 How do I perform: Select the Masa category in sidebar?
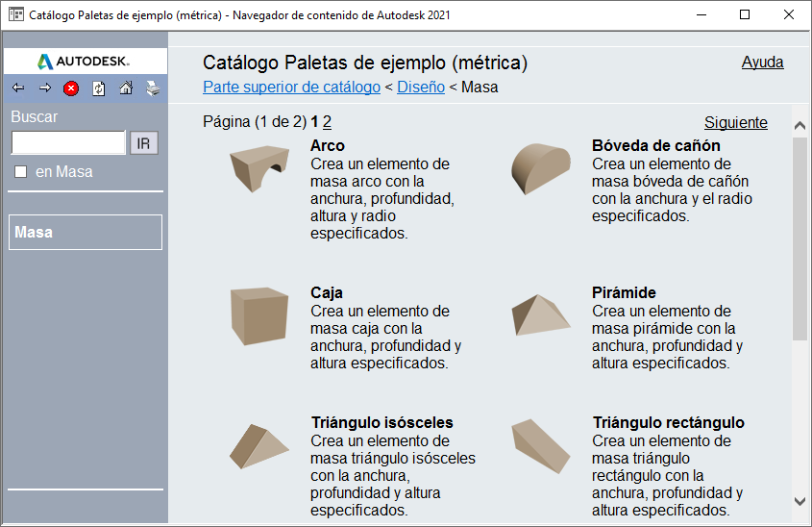point(86,232)
